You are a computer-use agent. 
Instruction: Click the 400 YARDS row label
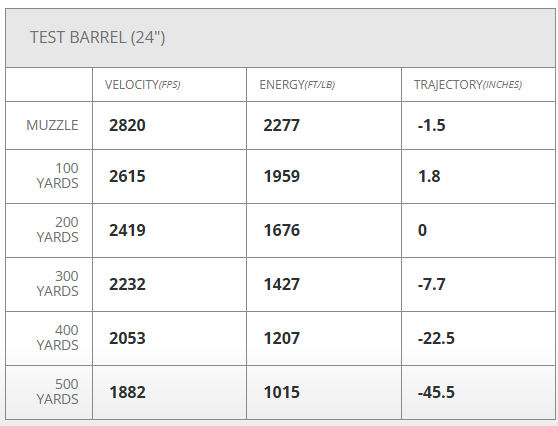(57, 338)
